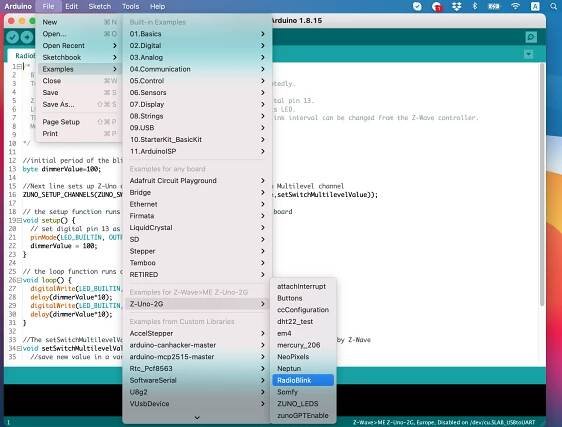Viewport: 562px width, 427px height.
Task: Open the mercury_206 example
Action: [303, 345]
